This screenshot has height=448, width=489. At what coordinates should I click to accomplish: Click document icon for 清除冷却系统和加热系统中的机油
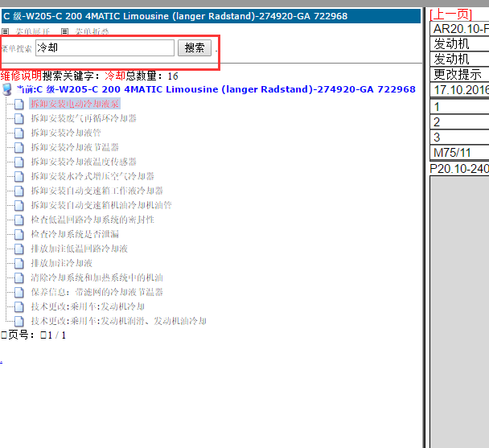pyautogui.click(x=19, y=277)
